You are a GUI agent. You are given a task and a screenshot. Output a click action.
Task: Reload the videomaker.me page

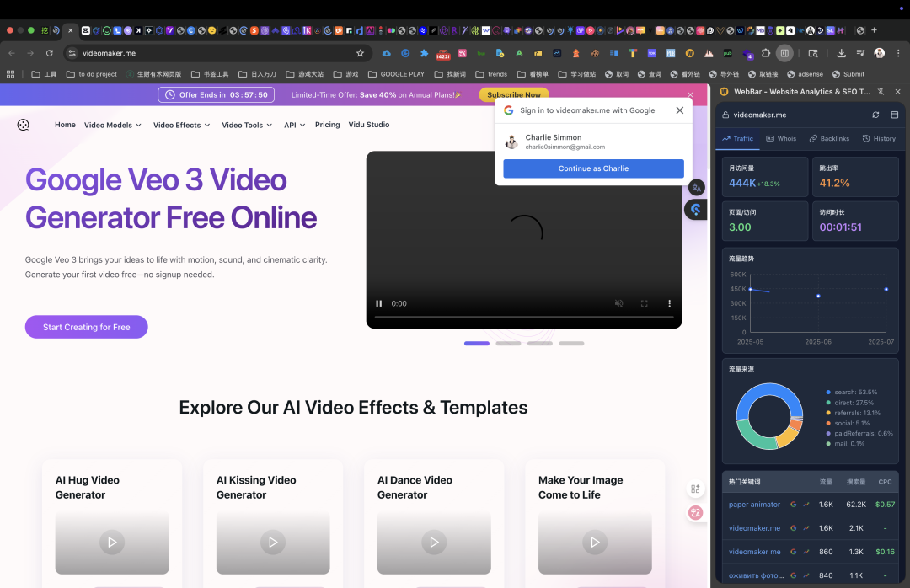[x=50, y=53]
